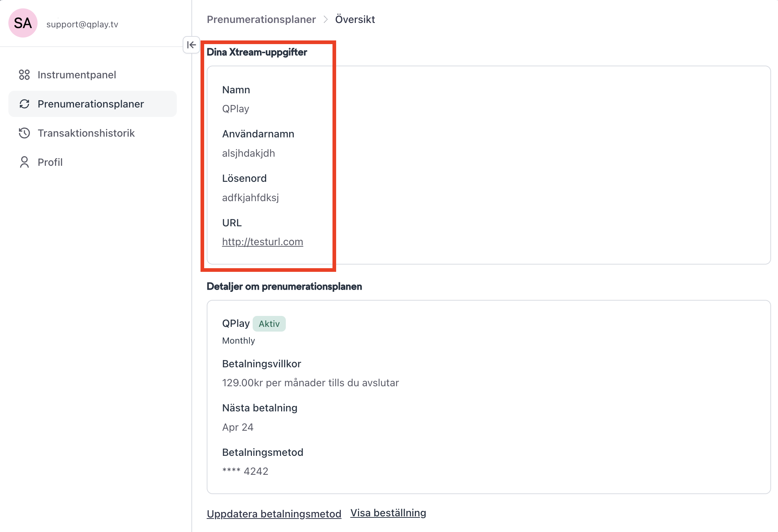Go to Profil page

click(x=50, y=162)
